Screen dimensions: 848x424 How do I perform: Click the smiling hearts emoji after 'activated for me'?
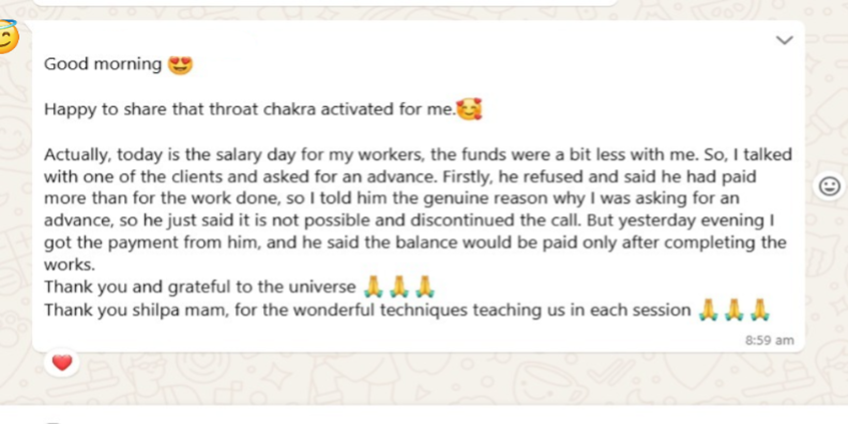[469, 109]
